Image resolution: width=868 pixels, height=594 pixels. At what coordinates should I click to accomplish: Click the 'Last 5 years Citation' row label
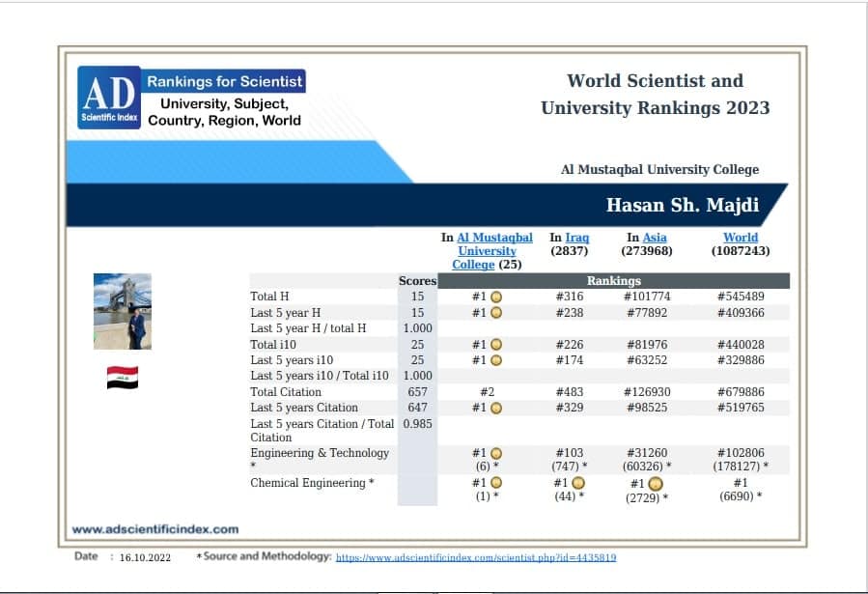click(x=304, y=408)
